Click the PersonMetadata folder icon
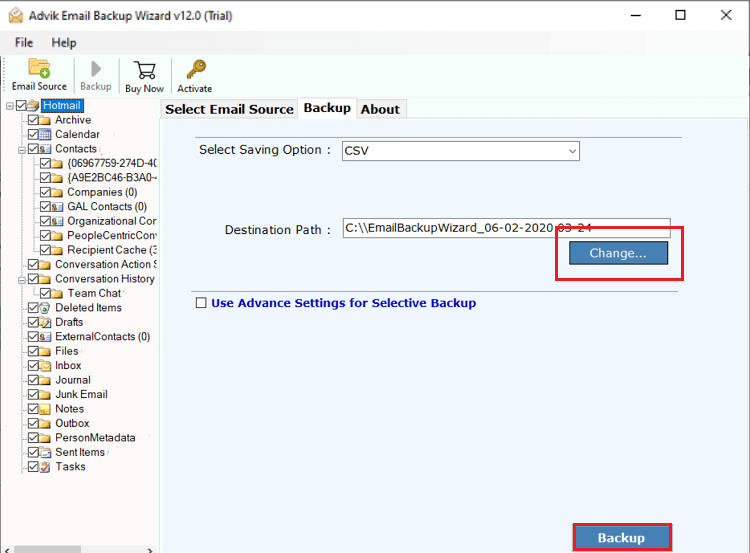This screenshot has width=750, height=553. click(x=45, y=438)
